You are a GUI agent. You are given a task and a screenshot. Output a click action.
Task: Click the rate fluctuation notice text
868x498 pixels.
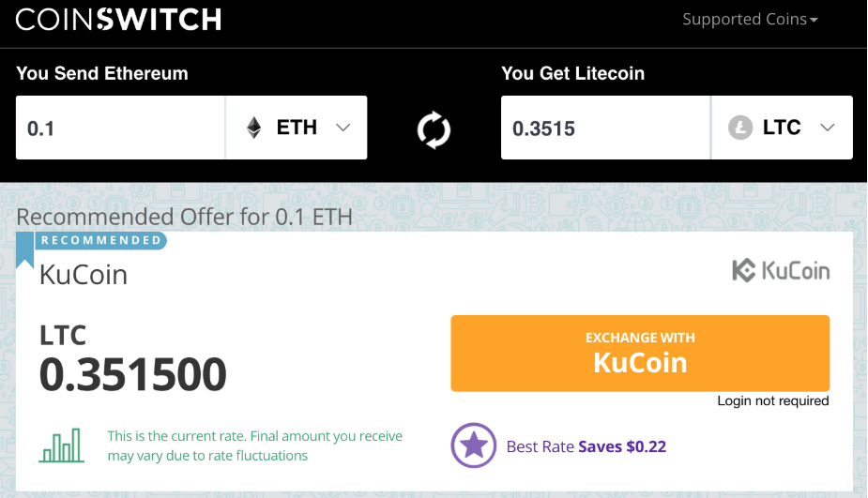click(254, 446)
